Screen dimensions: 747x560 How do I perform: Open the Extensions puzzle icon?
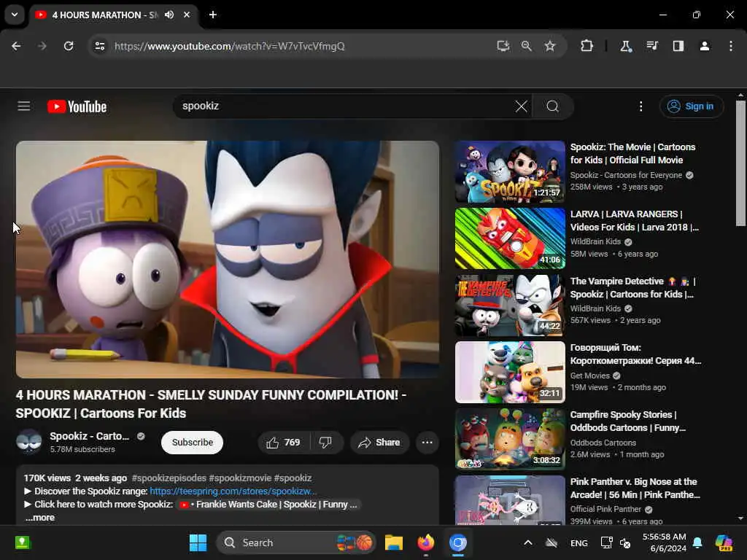tap(587, 46)
